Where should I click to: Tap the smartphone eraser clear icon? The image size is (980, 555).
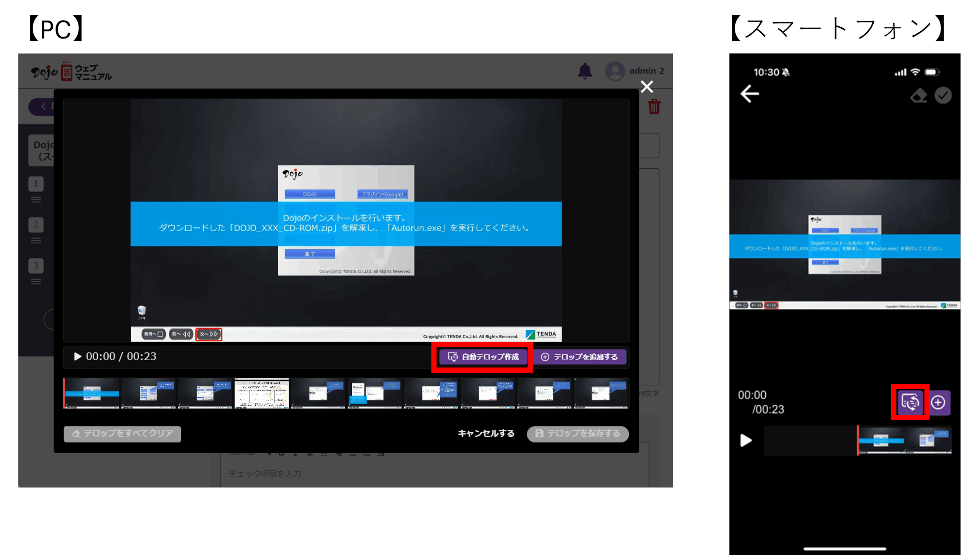(918, 96)
